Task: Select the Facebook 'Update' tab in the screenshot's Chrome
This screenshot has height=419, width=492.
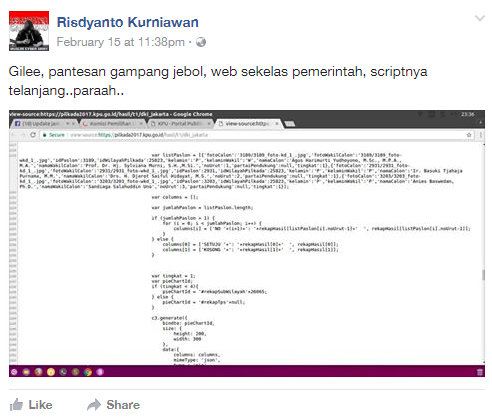Action: tap(44, 124)
